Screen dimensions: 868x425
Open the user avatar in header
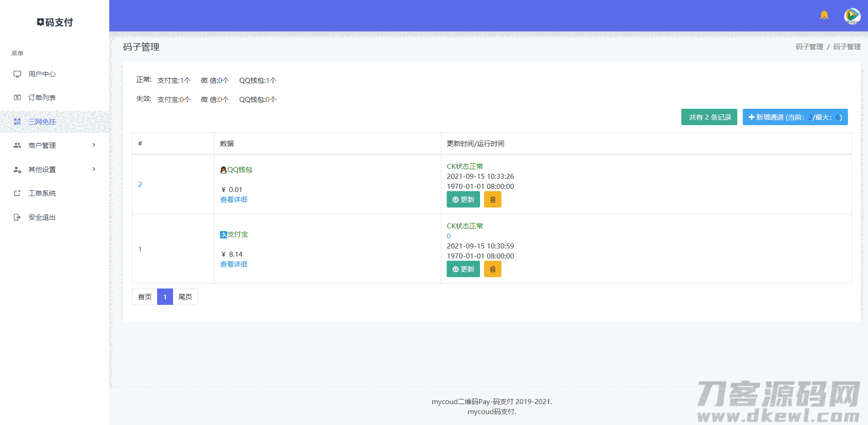click(852, 16)
